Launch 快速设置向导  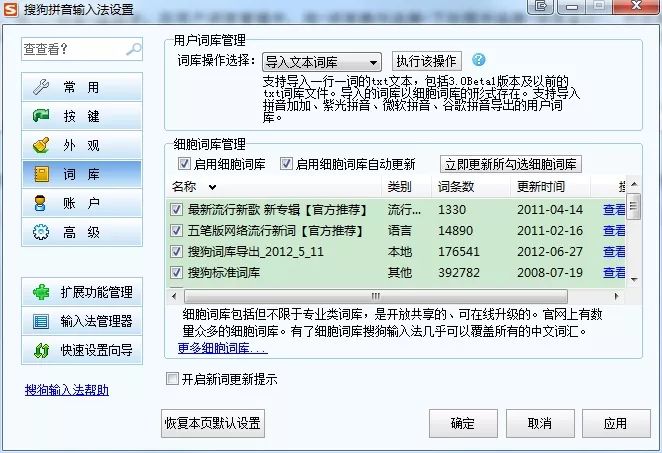(x=82, y=350)
